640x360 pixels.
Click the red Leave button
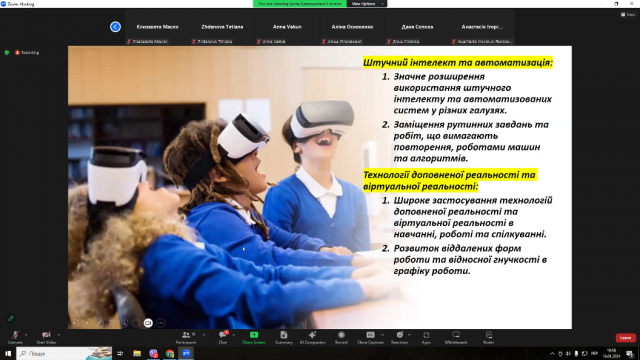[625, 338]
